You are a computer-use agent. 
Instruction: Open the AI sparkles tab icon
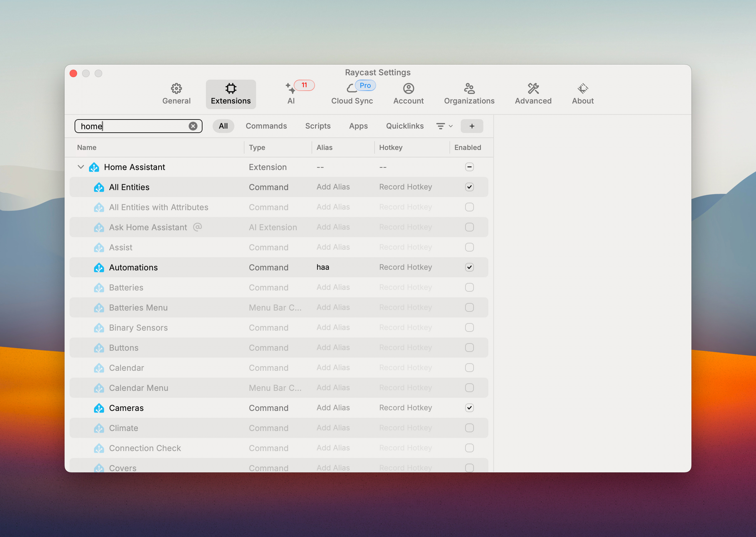[x=291, y=88]
